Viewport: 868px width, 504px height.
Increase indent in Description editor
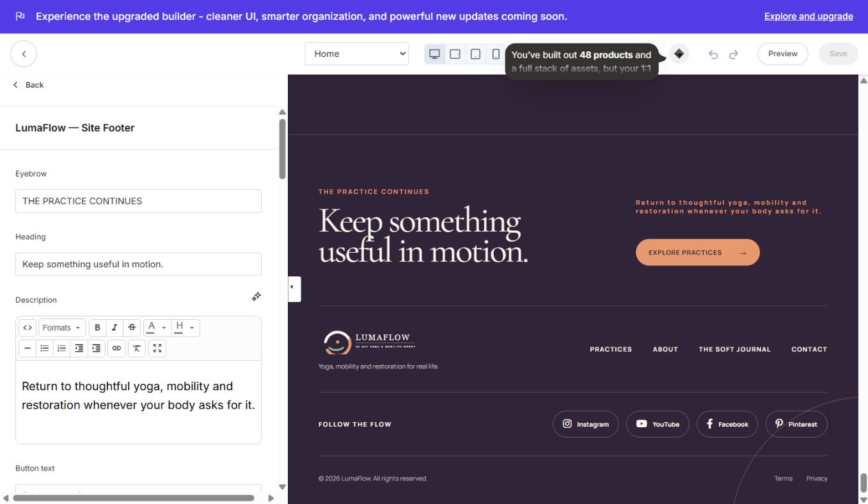pos(97,349)
